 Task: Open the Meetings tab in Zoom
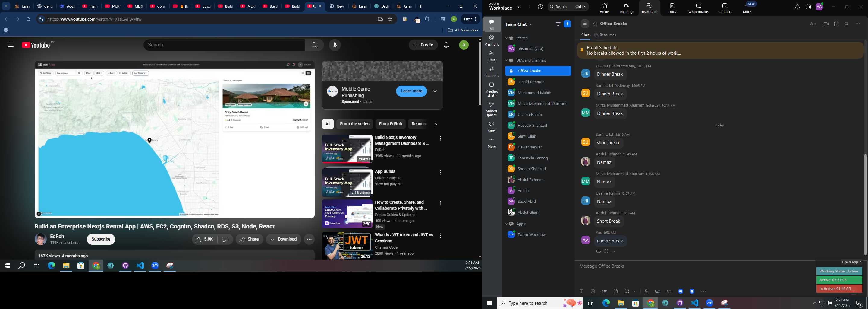coord(627,8)
